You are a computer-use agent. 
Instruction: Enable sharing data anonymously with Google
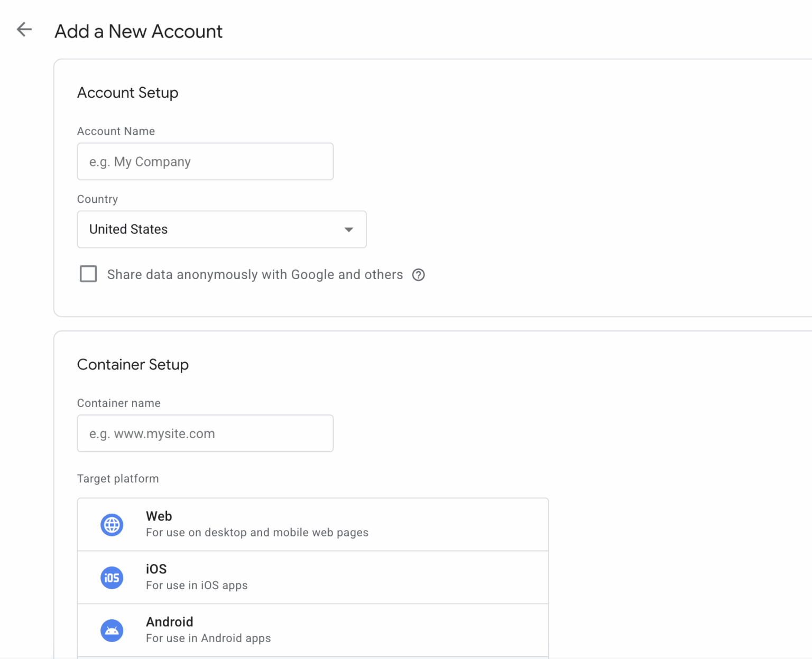pyautogui.click(x=88, y=274)
